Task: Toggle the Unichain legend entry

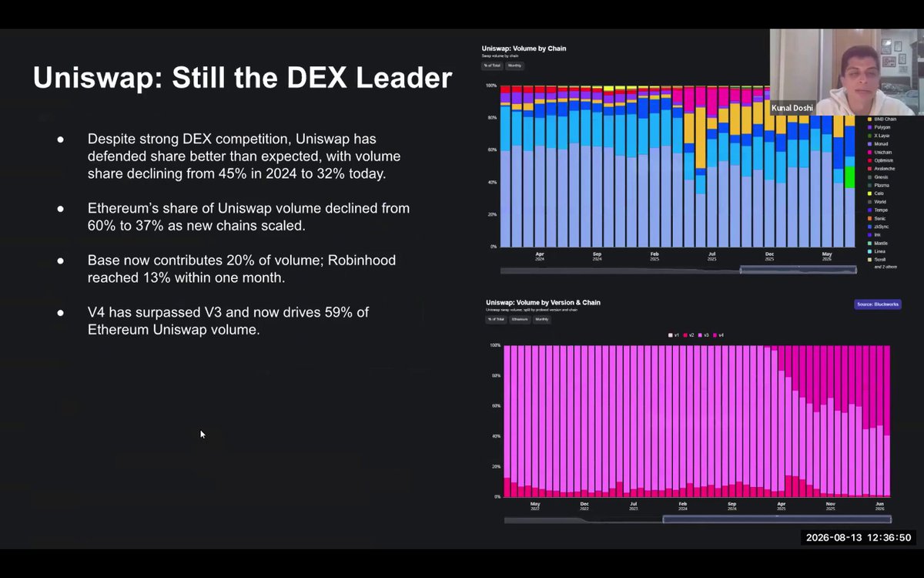Action: (x=881, y=153)
